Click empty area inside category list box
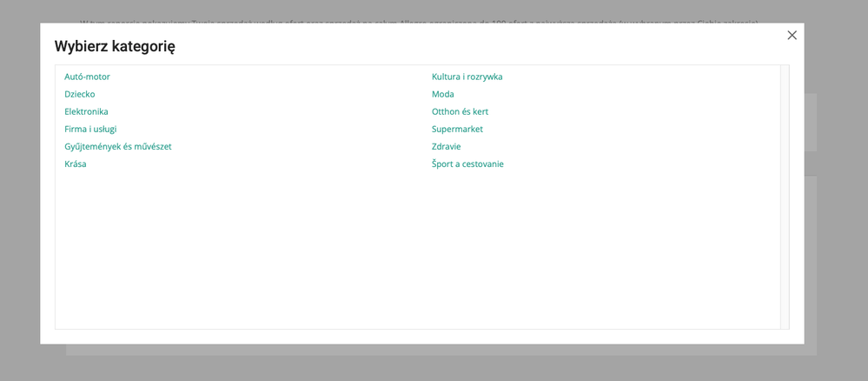This screenshot has height=381, width=868. 417,252
